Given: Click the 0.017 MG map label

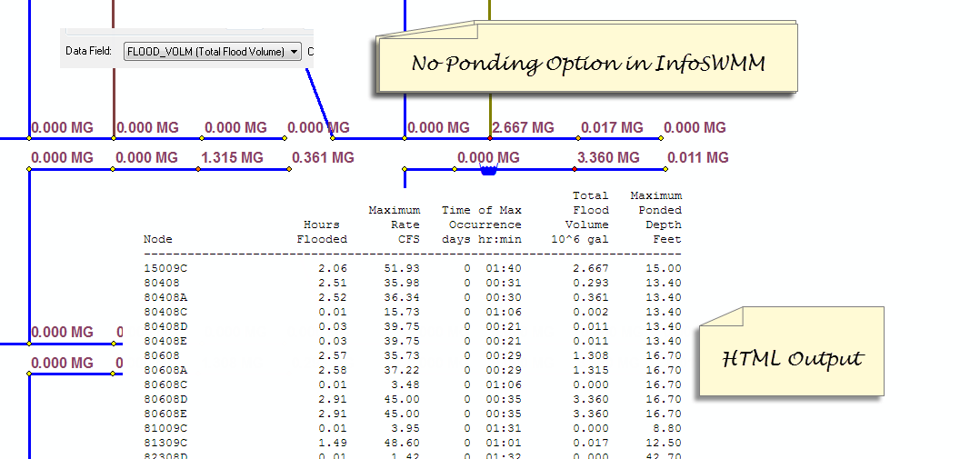Looking at the screenshot, I should pos(612,127).
